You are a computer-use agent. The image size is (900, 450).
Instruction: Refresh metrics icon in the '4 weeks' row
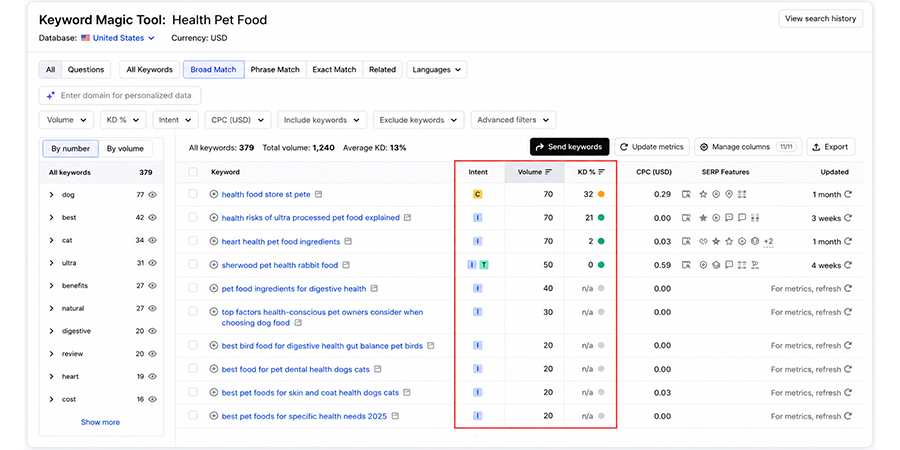pos(848,265)
